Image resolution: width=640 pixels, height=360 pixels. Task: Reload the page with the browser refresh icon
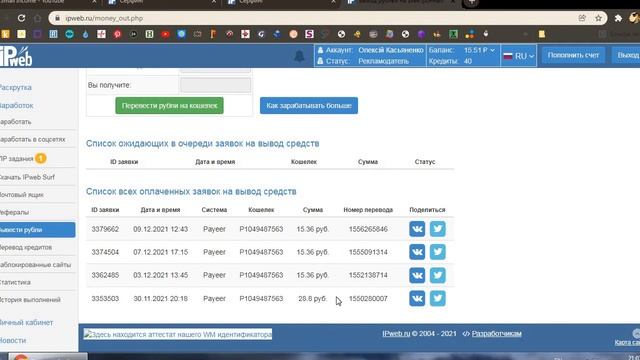[21, 18]
